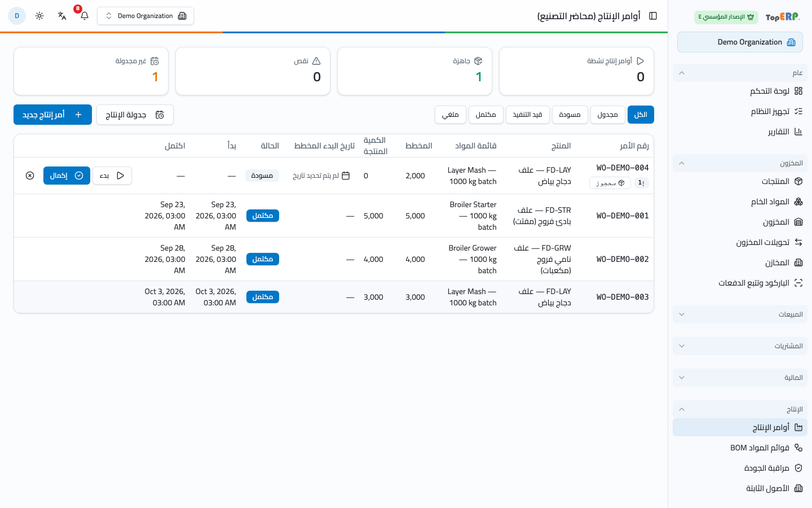Click the TopERP logo

click(783, 17)
